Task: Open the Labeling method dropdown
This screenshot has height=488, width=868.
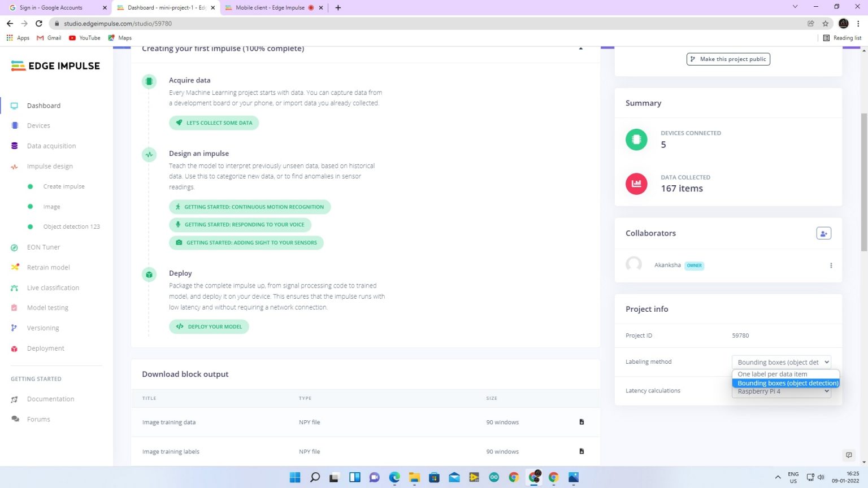Action: click(x=782, y=362)
